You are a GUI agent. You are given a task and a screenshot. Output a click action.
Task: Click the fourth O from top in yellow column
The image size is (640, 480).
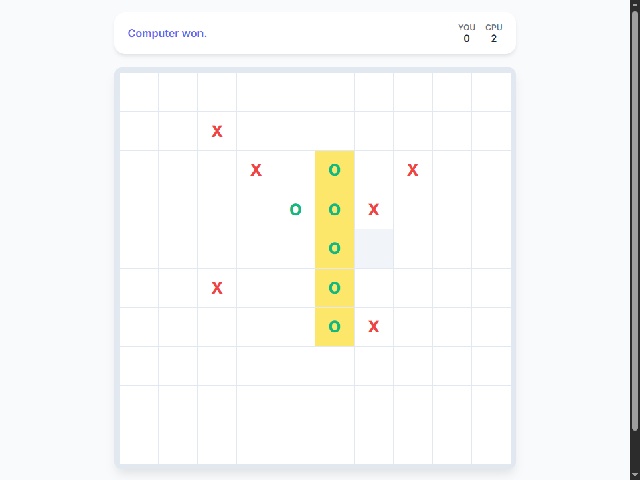pos(334,288)
